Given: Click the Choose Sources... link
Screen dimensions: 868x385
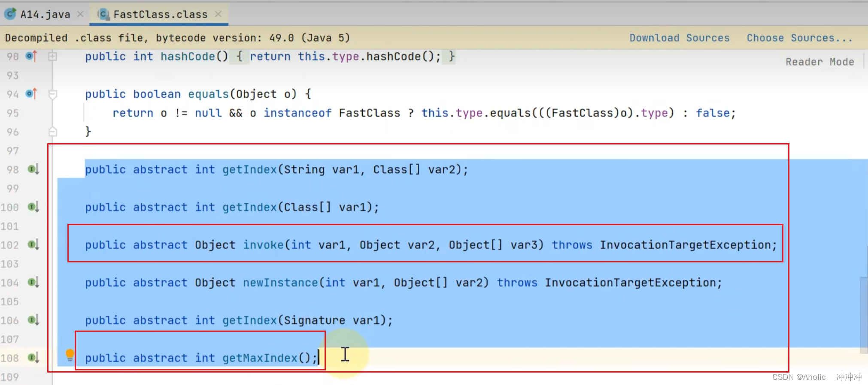Looking at the screenshot, I should click(800, 38).
